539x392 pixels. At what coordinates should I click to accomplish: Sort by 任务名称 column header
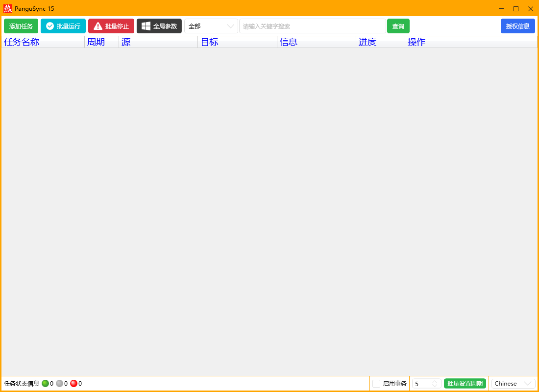tap(43, 42)
